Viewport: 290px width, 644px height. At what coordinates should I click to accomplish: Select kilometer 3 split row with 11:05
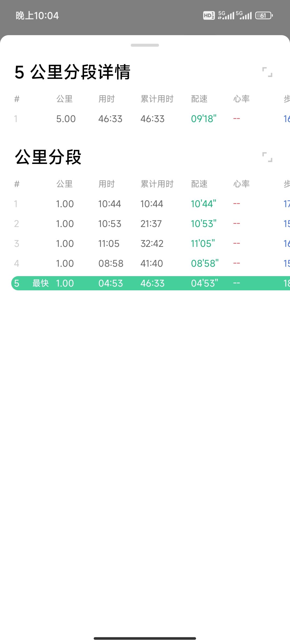[x=151, y=243]
